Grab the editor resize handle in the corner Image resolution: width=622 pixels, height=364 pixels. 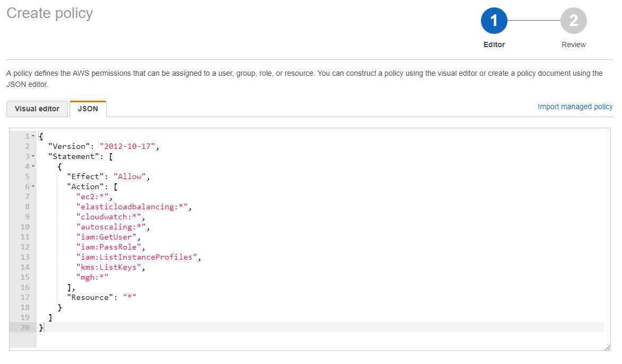click(607, 347)
